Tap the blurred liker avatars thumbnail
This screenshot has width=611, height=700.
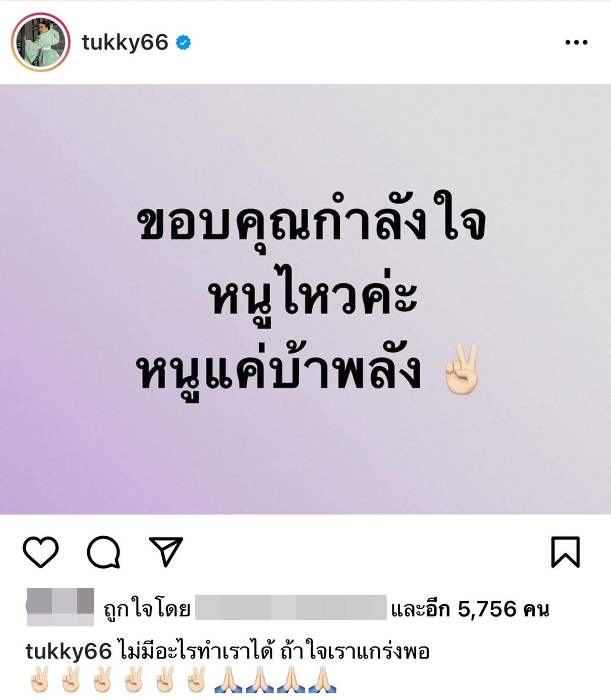tap(60, 607)
